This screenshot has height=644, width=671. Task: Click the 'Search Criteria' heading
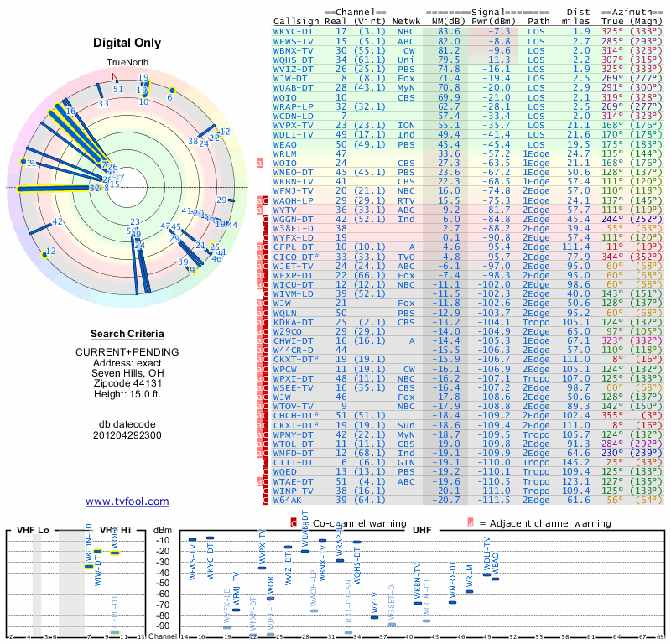127,334
